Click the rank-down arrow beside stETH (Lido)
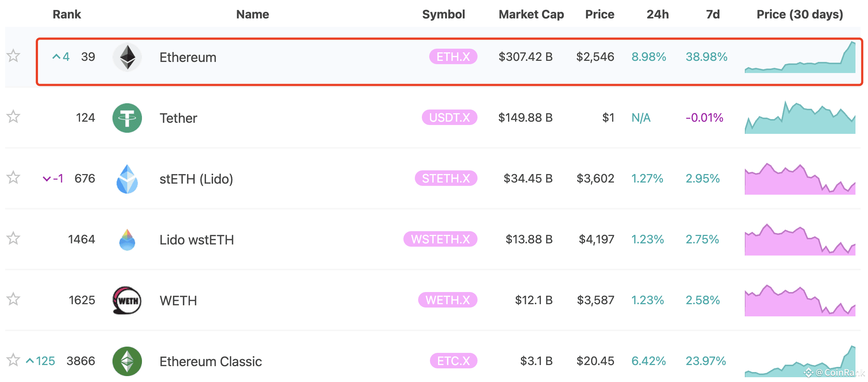868x382 pixels. point(47,178)
